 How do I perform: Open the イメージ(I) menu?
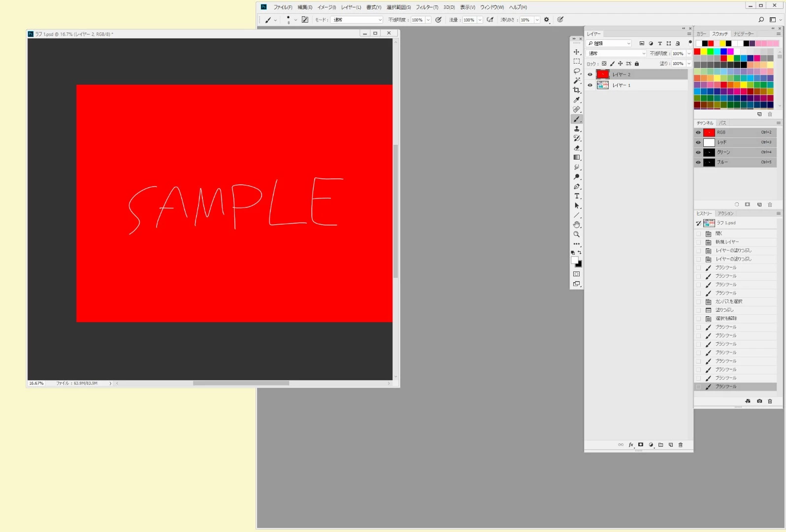327,7
